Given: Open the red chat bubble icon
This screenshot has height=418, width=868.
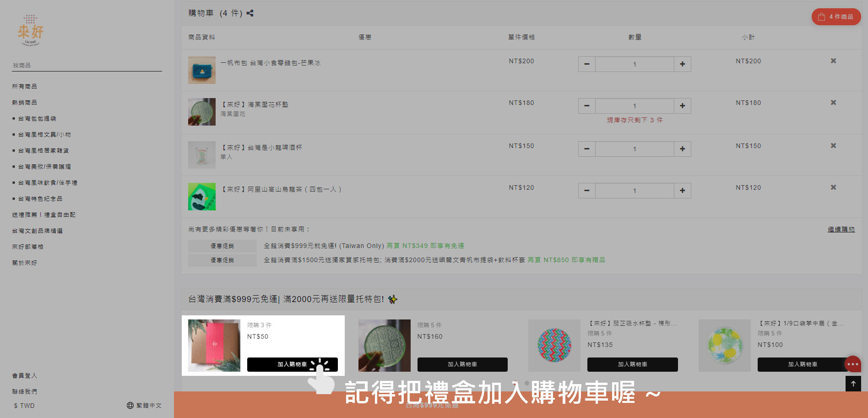Looking at the screenshot, I should [x=853, y=364].
